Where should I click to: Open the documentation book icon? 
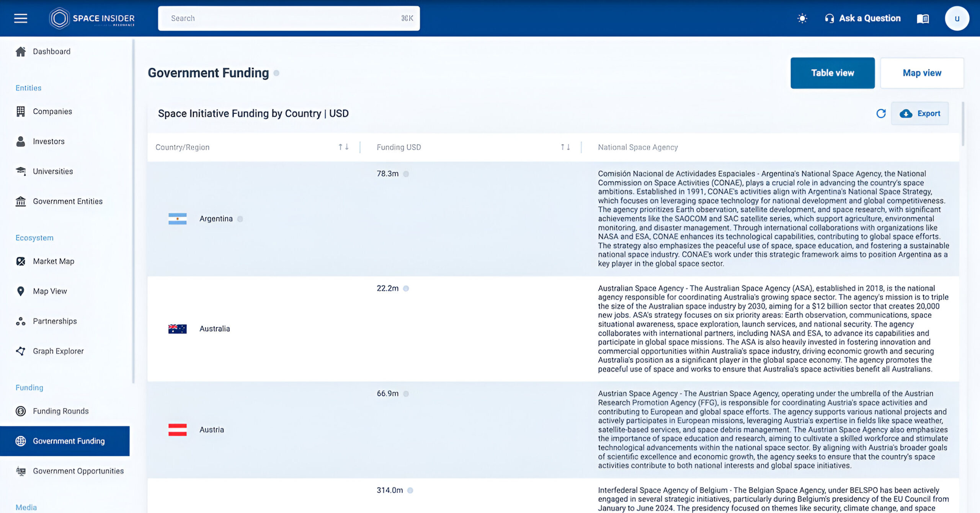click(923, 18)
